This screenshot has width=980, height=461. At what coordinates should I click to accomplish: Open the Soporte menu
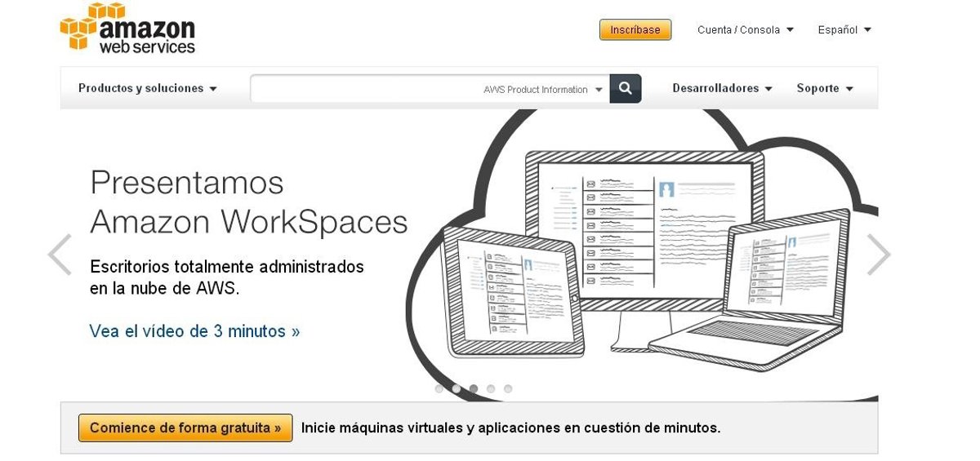coord(825,88)
